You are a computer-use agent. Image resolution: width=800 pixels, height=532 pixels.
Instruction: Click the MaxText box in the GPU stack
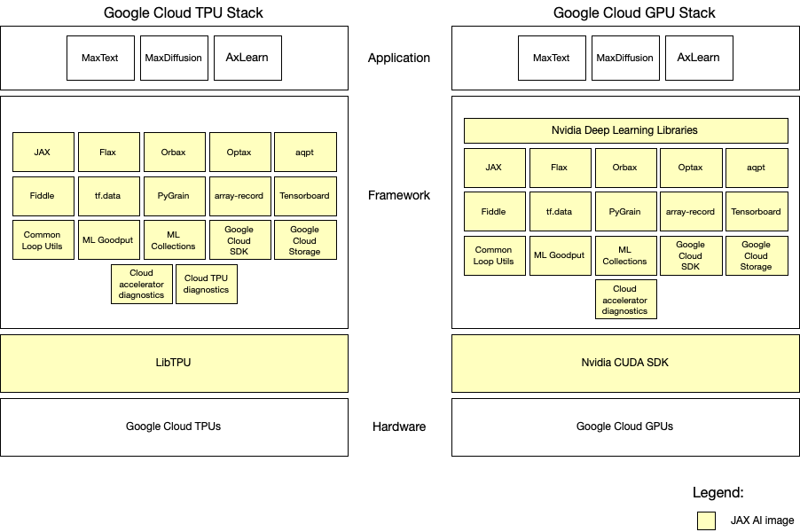[552, 58]
